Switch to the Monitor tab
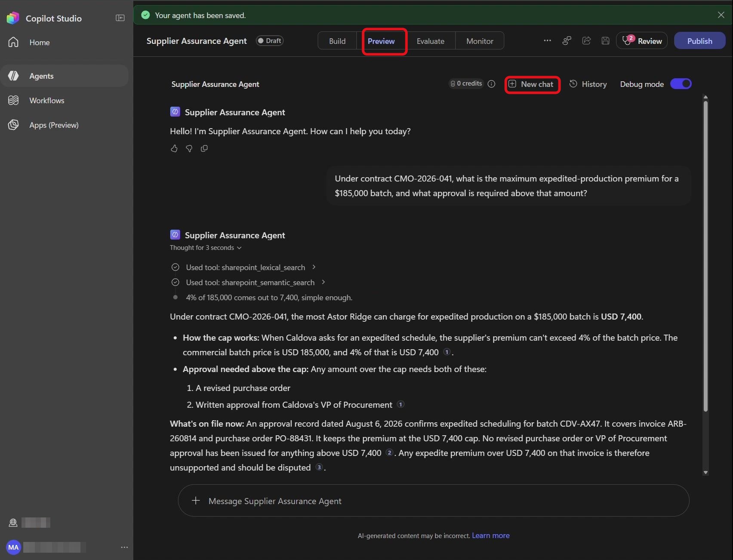The image size is (733, 560). point(480,41)
